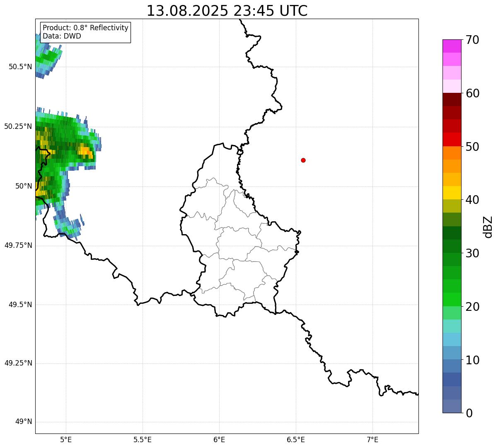
Task: Click the 7°E longitude label
Action: (x=372, y=440)
